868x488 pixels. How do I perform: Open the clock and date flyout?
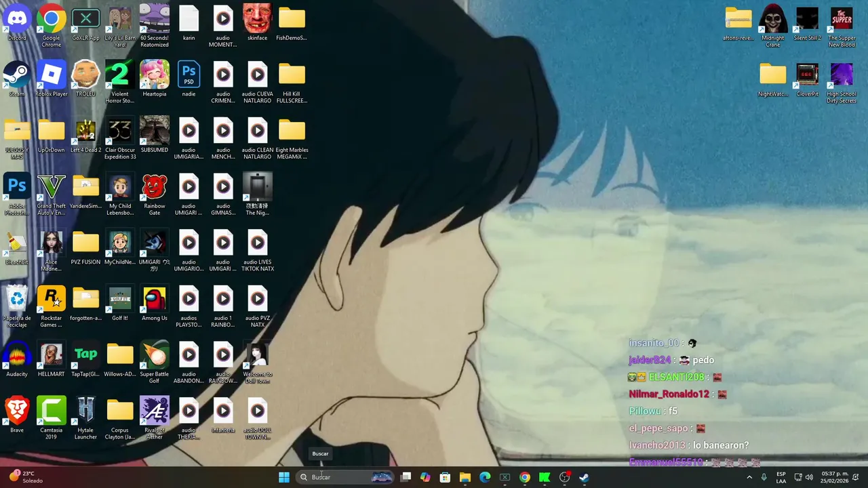834,477
